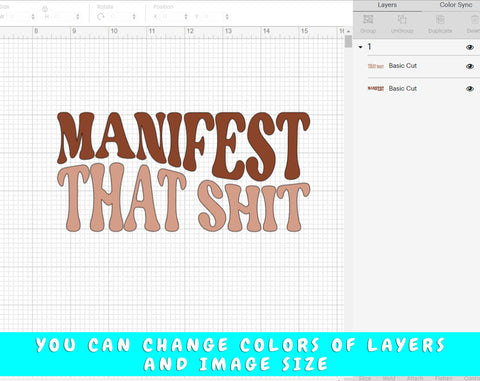Open the Color Sync tab

456,5
